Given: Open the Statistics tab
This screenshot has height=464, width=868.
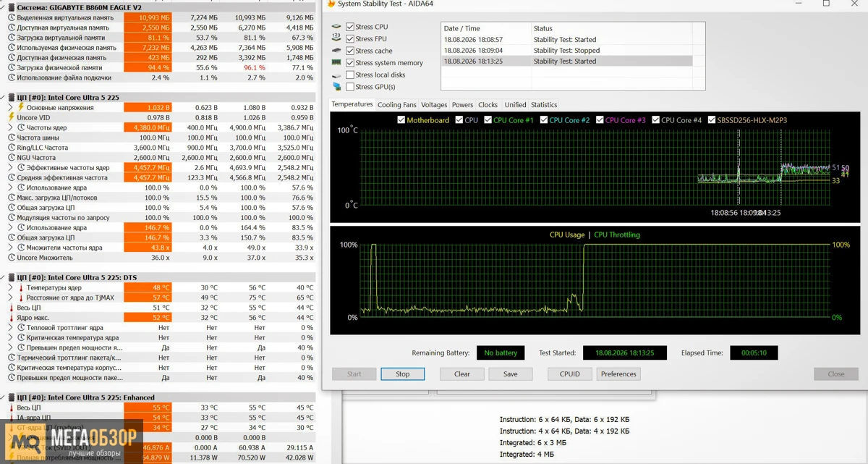Looking at the screenshot, I should pos(544,105).
